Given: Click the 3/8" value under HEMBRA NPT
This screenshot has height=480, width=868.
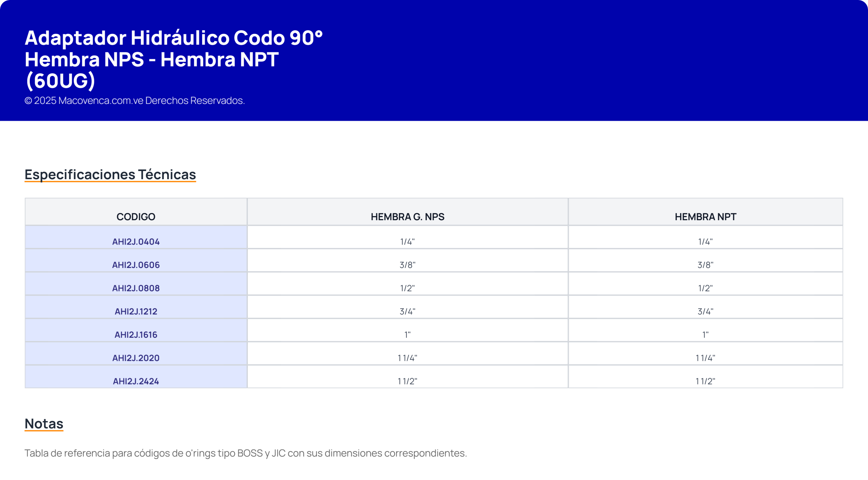Looking at the screenshot, I should pyautogui.click(x=705, y=265).
